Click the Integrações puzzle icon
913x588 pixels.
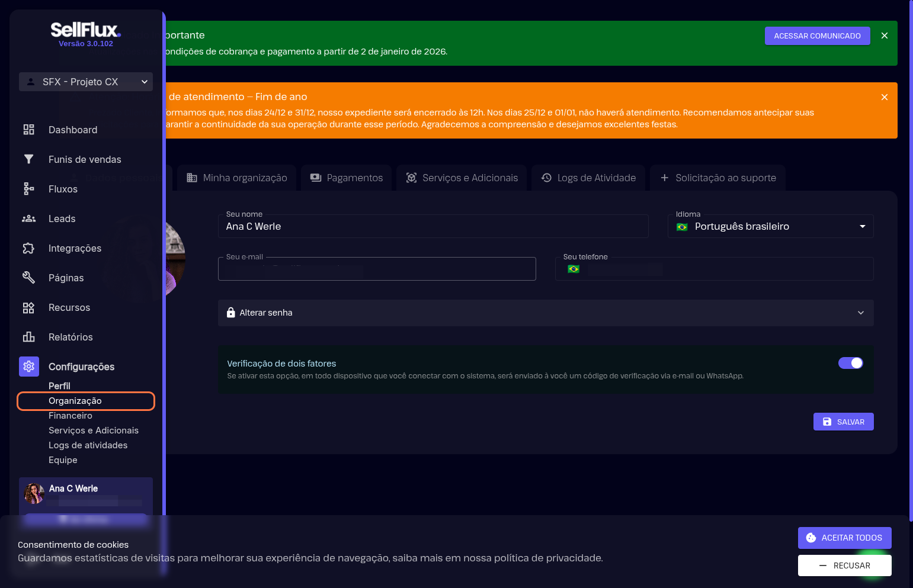28,248
